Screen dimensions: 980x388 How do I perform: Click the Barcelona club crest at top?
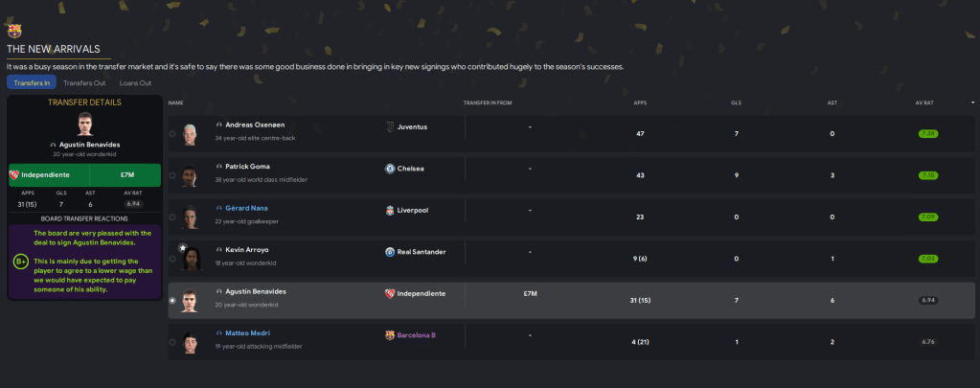[x=13, y=30]
